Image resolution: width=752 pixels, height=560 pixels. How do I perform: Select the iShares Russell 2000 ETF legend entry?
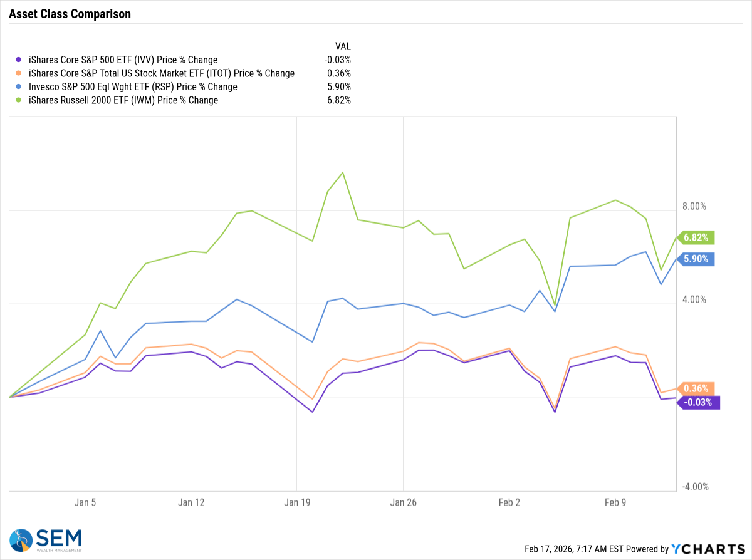click(x=123, y=100)
